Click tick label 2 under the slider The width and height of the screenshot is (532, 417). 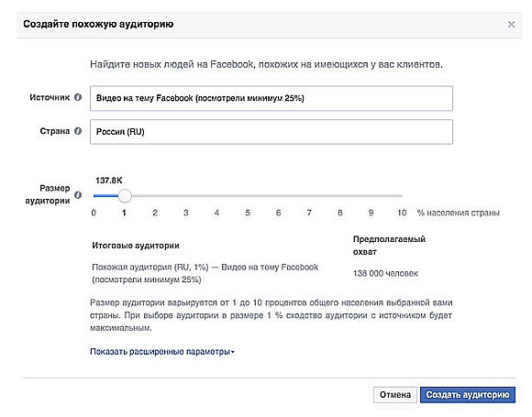coord(155,213)
